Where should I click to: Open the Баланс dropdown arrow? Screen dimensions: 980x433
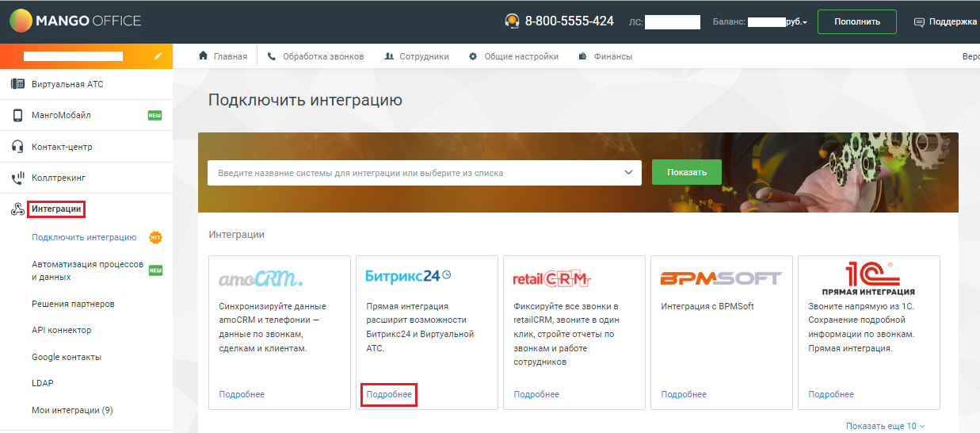805,23
